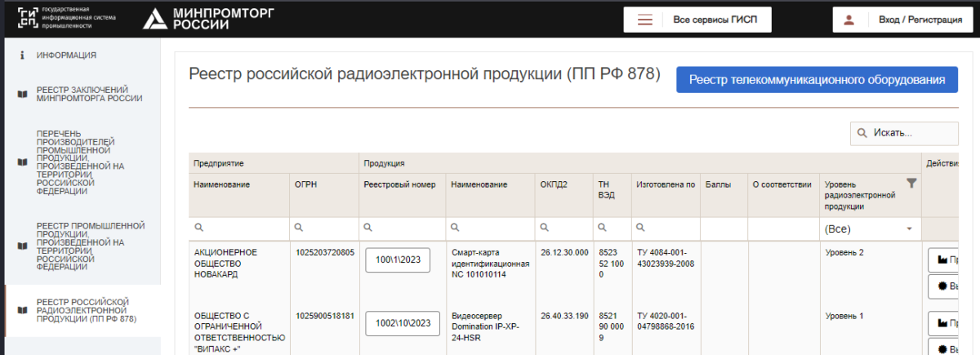Click the magnifier icon in the Искать search box
The width and height of the screenshot is (980, 355).
pos(862,133)
